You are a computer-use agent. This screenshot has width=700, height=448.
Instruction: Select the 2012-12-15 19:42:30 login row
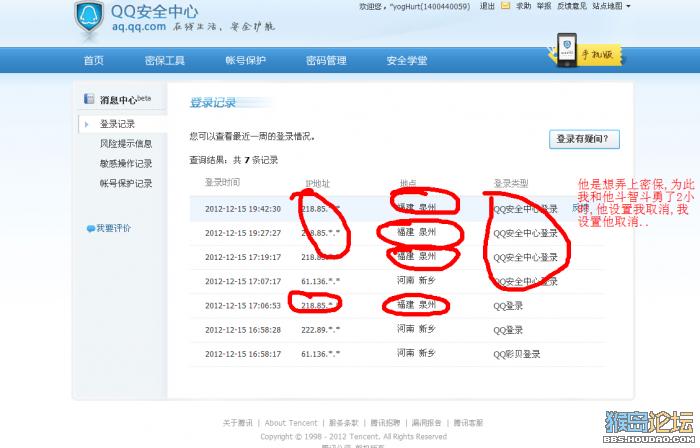[397, 209]
